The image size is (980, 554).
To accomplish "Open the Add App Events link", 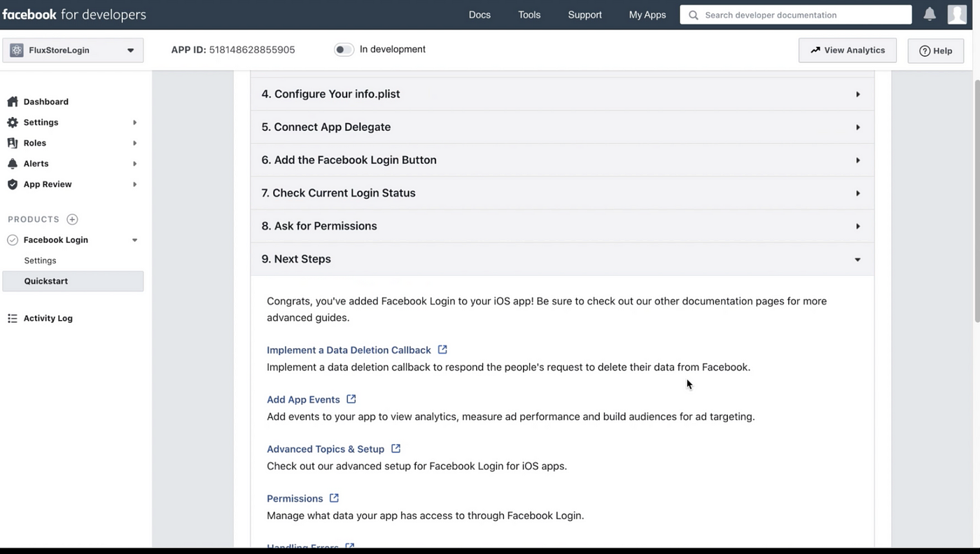I will (303, 399).
